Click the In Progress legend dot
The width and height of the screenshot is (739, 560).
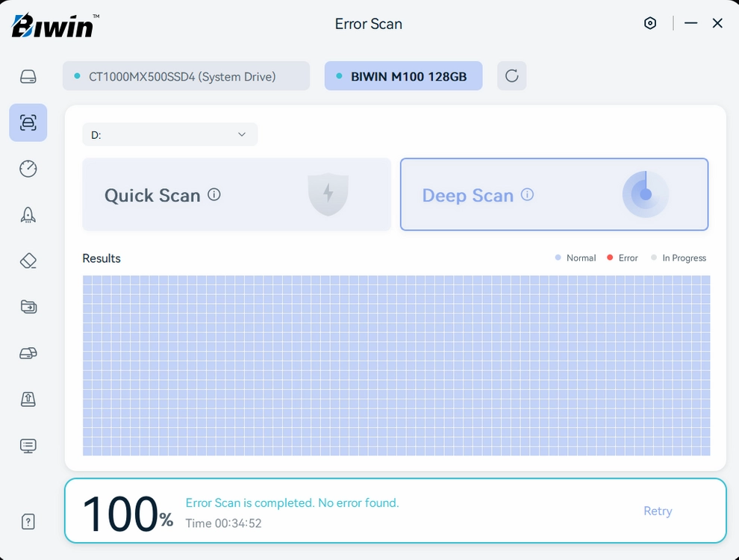point(654,258)
